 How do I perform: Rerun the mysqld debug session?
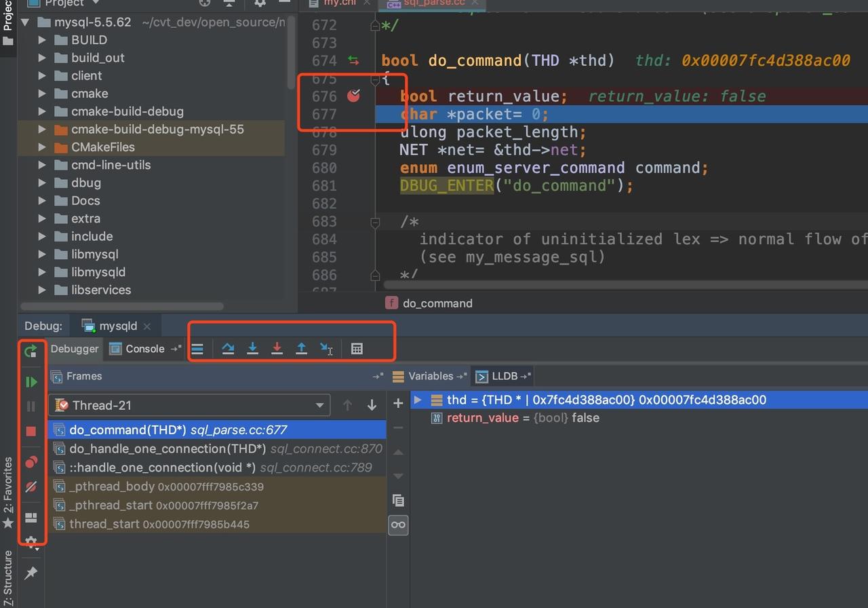31,351
